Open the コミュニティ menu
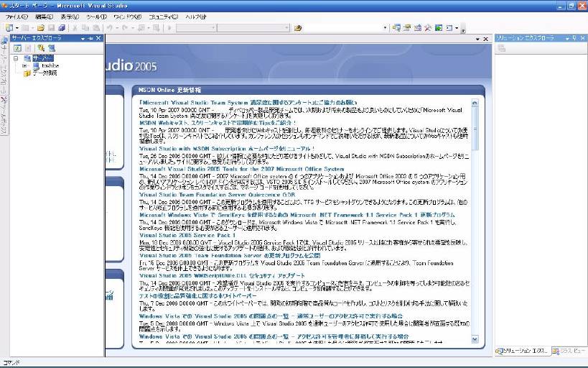Screen dimensions: 588x368 click(x=164, y=17)
